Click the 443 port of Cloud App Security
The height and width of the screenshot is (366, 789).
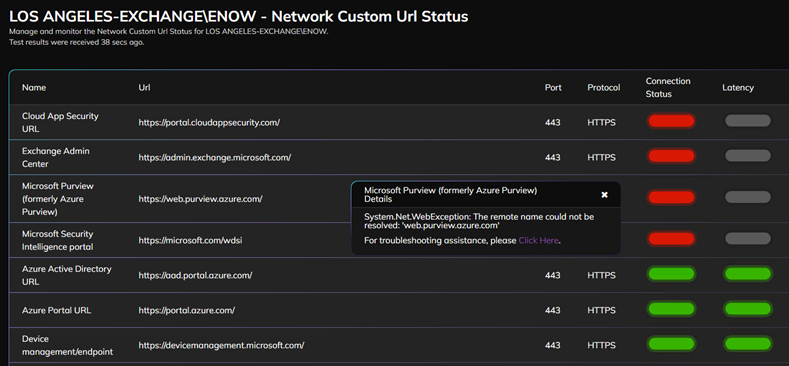pos(553,122)
